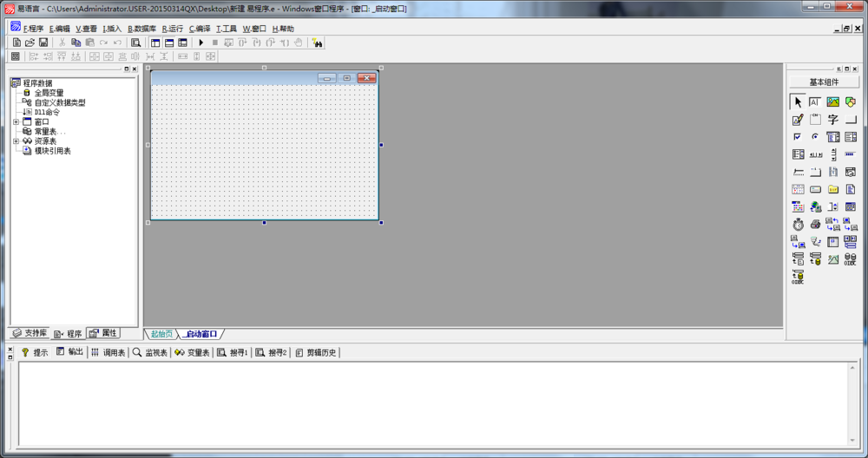Open the R.运行 menu
Viewport: 868px width, 458px height.
pos(173,29)
